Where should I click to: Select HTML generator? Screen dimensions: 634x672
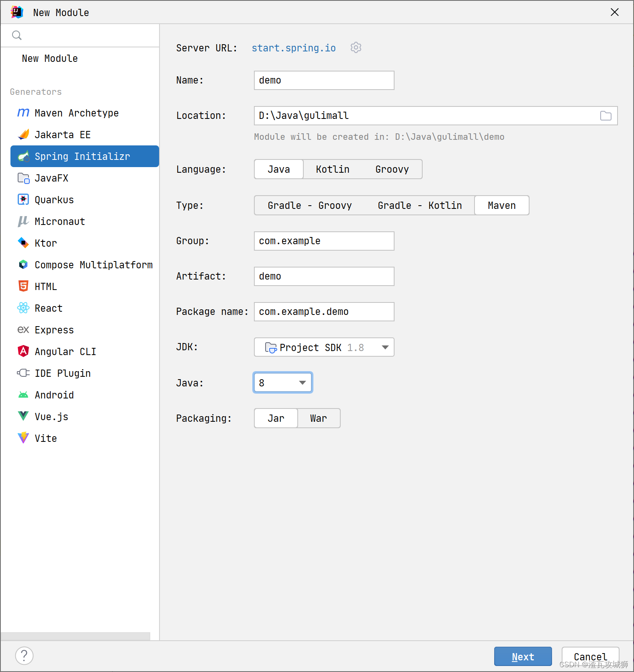pyautogui.click(x=85, y=286)
